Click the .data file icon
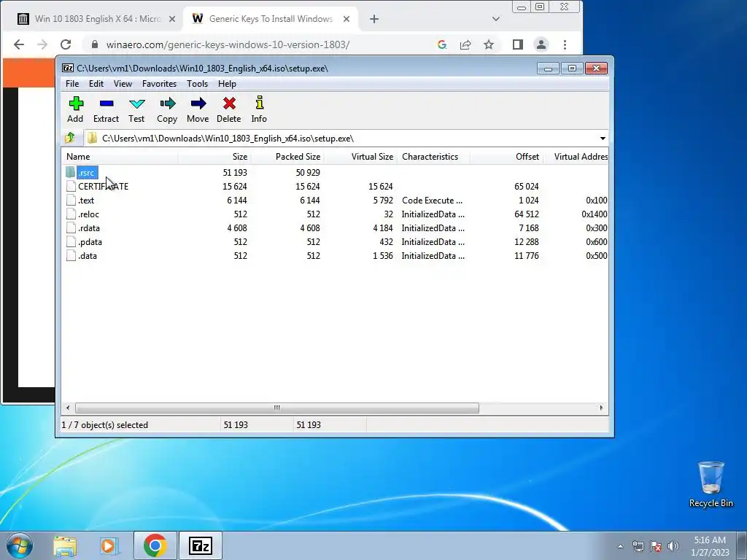 pos(71,255)
